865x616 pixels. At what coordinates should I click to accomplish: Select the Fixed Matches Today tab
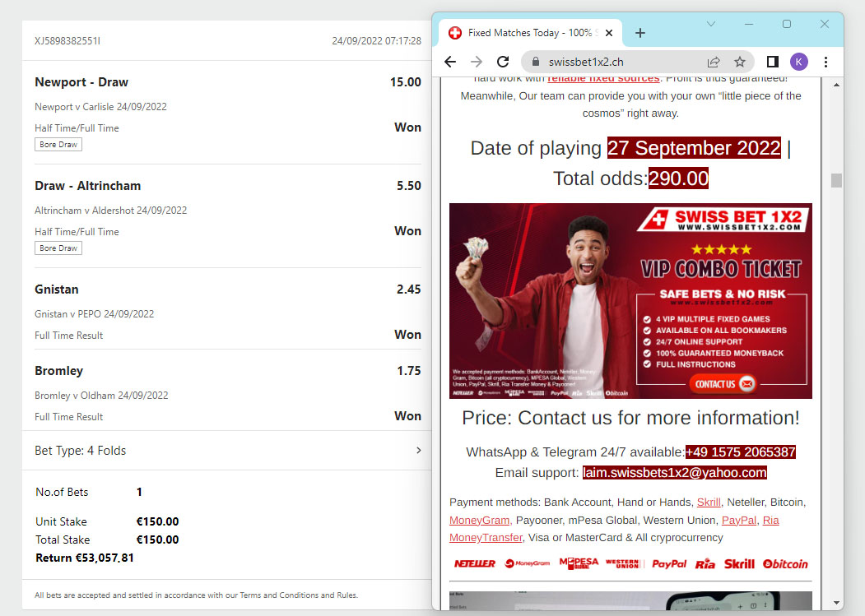[x=531, y=33]
